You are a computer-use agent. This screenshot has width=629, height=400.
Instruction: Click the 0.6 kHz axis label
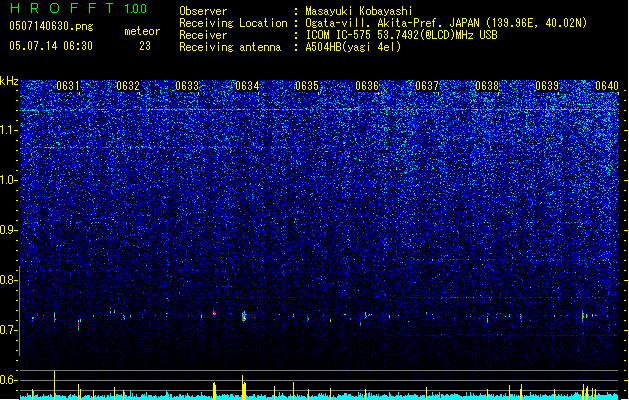9,380
